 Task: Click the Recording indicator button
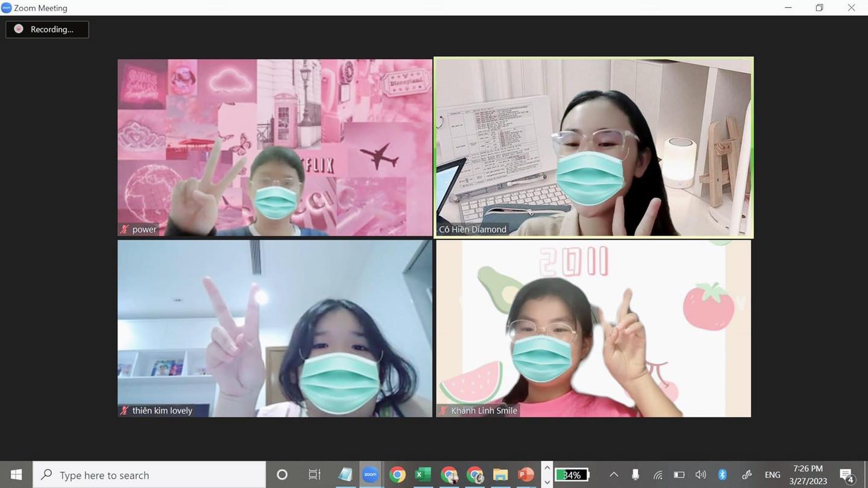[x=47, y=29]
